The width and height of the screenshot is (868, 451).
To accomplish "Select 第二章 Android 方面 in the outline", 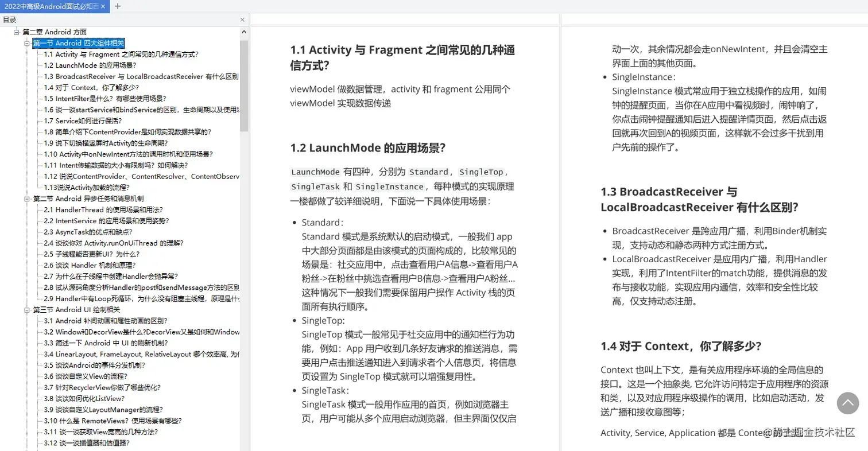I will pos(55,32).
